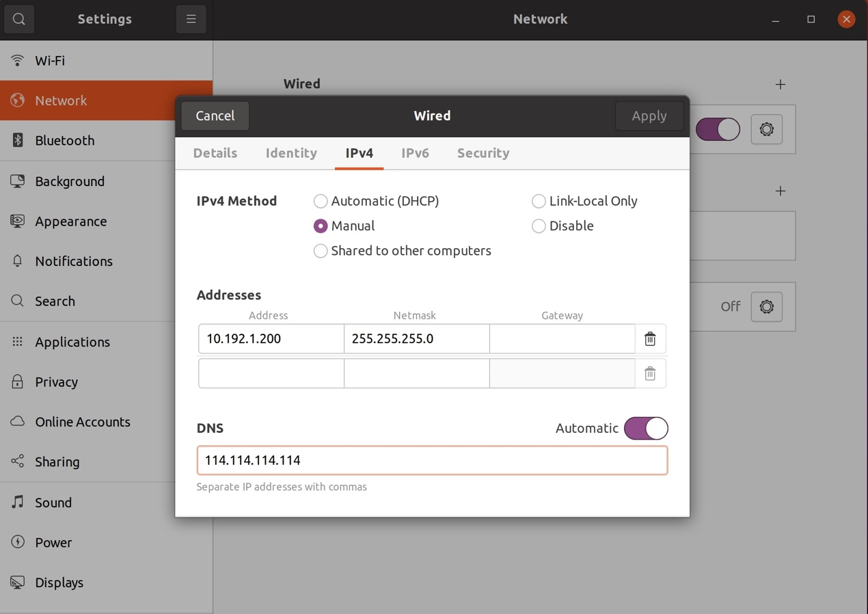Viewport: 868px width, 614px height.
Task: Select Automatic (DHCP) method
Action: click(376, 201)
